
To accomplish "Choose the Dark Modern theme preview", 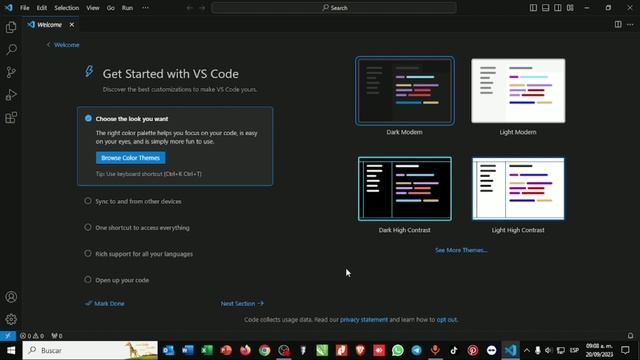I will [x=404, y=91].
